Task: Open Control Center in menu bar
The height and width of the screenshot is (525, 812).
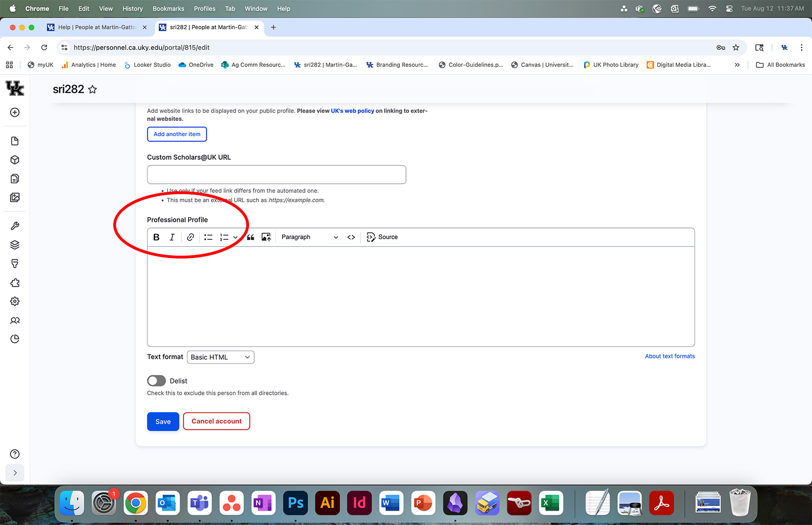Action: pos(729,8)
